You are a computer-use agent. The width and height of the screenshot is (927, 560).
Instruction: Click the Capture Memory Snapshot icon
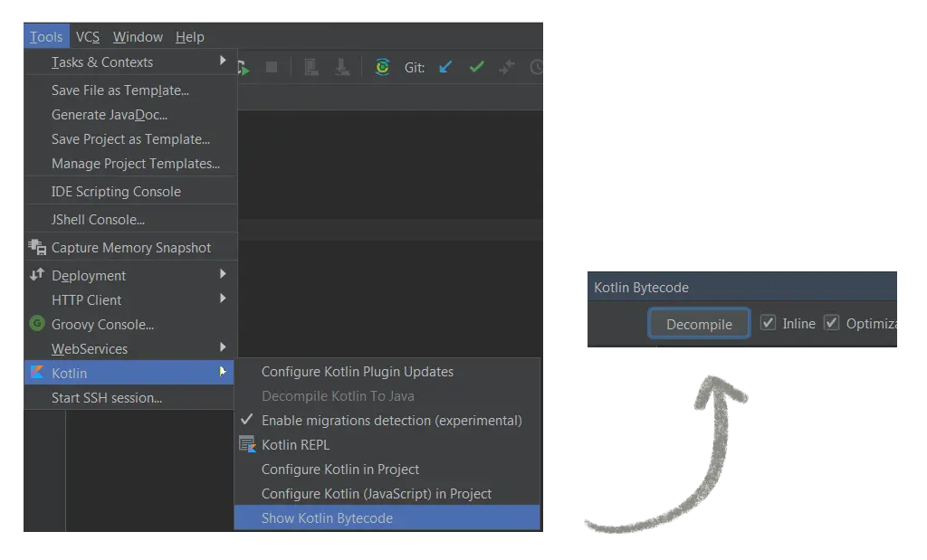click(x=36, y=247)
